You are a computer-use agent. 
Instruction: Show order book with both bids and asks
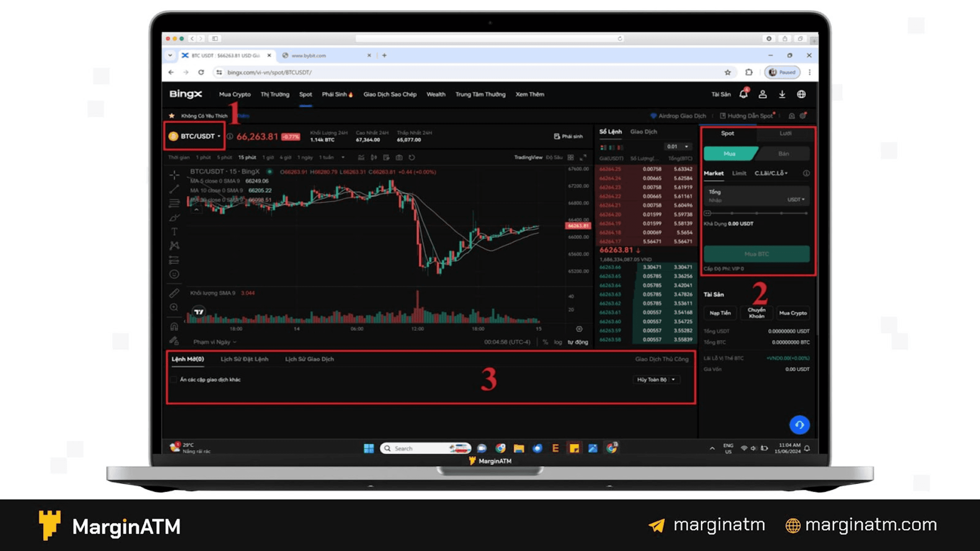click(604, 147)
